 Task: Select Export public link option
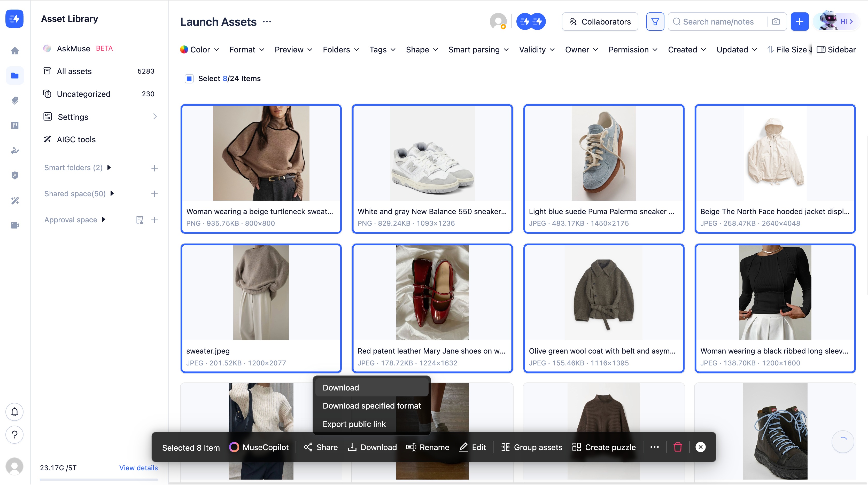coord(354,424)
